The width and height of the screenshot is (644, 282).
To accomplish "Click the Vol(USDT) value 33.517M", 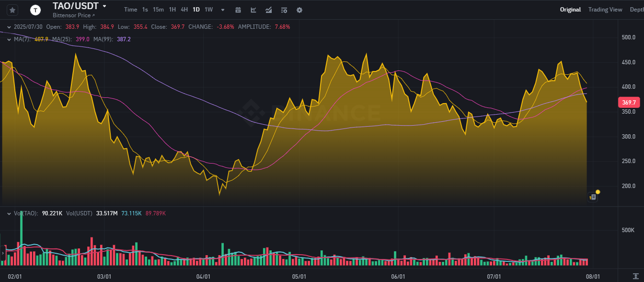I will pyautogui.click(x=107, y=213).
